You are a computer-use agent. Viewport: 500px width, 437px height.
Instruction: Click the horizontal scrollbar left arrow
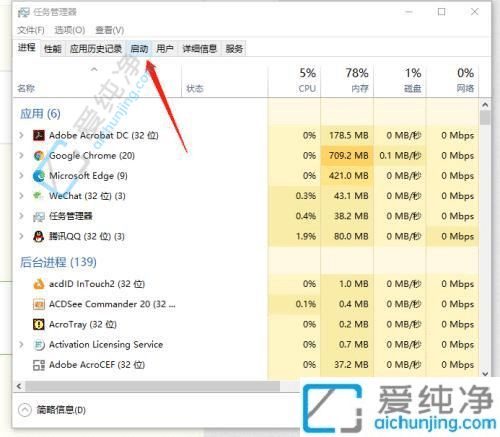pos(19,386)
